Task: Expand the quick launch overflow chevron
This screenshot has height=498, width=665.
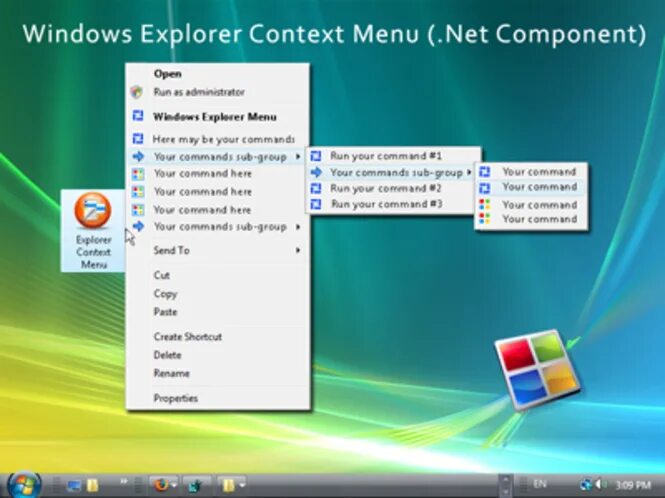Action: tap(124, 481)
